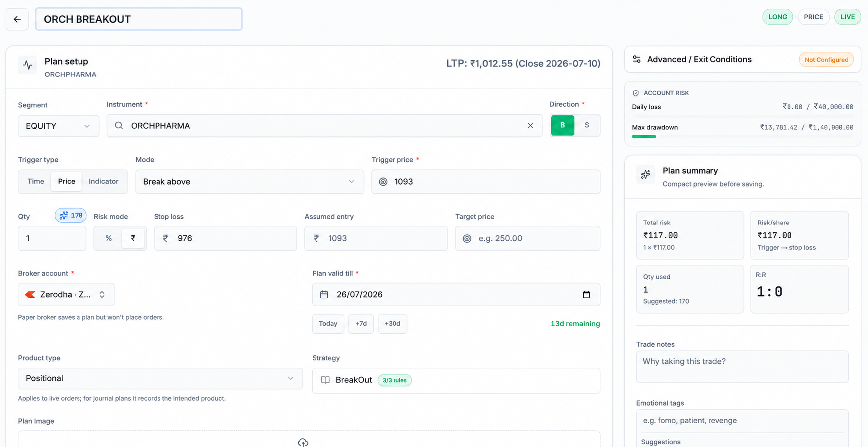The width and height of the screenshot is (868, 447).
Task: Select the PRICE badge
Action: click(x=813, y=17)
